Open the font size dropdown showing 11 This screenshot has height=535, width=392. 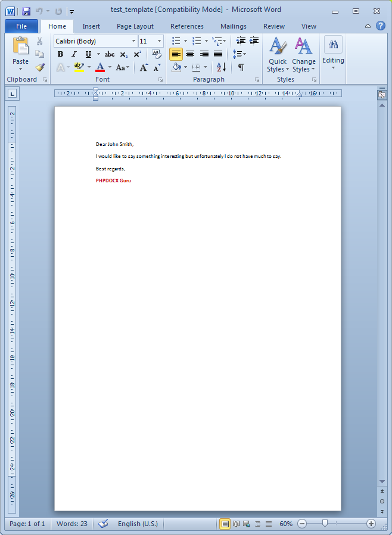point(159,41)
